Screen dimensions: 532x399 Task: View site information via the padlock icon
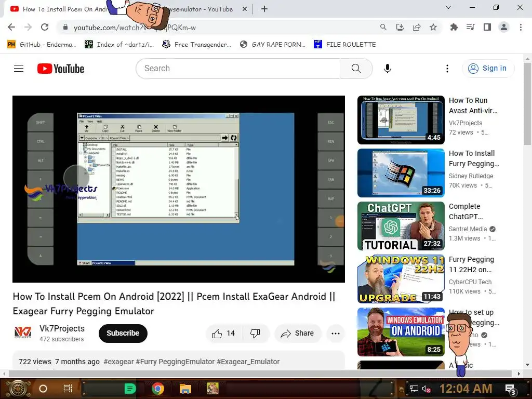click(65, 27)
